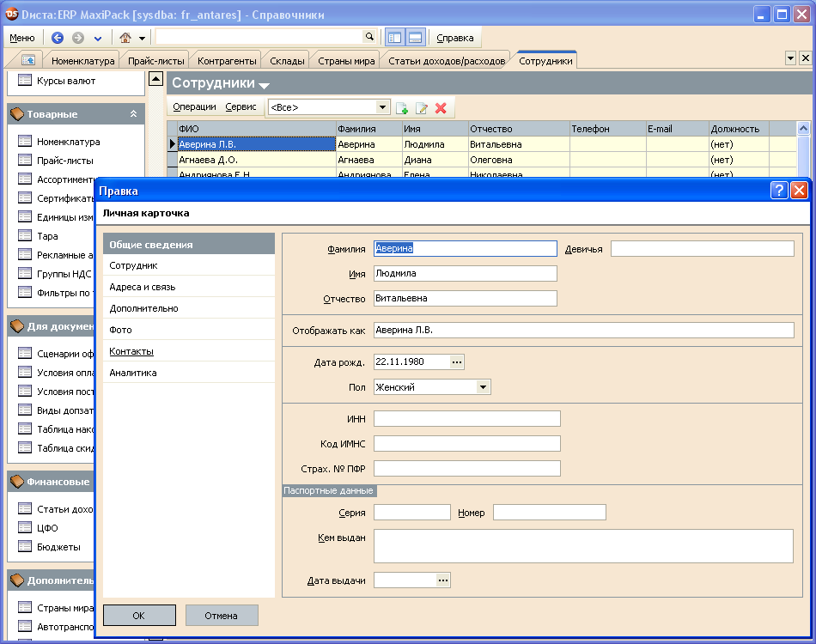Click the help question mark in Правка dialog
The width and height of the screenshot is (816, 644).
tap(779, 191)
